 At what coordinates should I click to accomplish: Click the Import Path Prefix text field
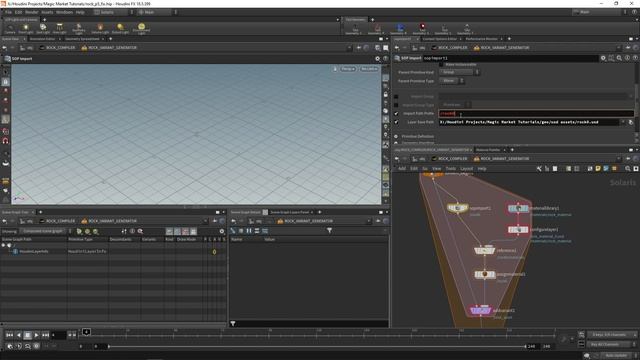(x=536, y=114)
